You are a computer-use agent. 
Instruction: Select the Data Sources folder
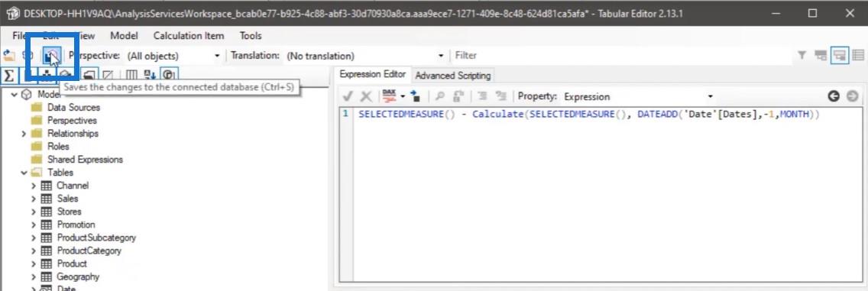[73, 108]
